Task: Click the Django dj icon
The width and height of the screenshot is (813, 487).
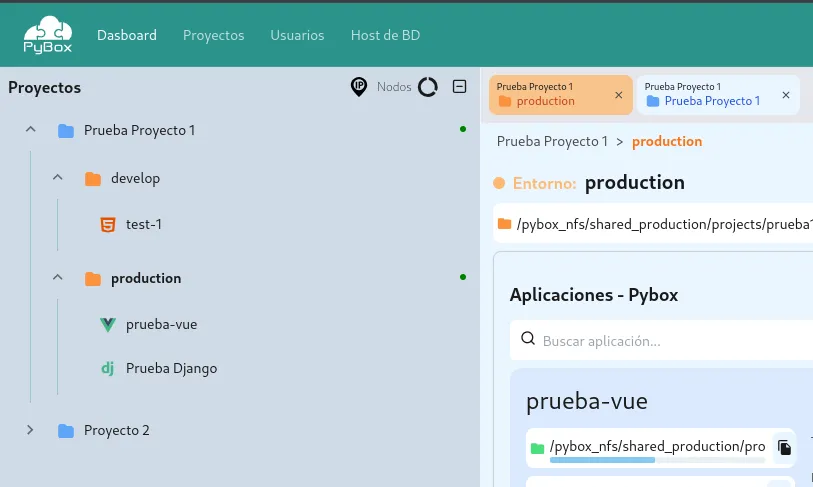Action: (108, 368)
